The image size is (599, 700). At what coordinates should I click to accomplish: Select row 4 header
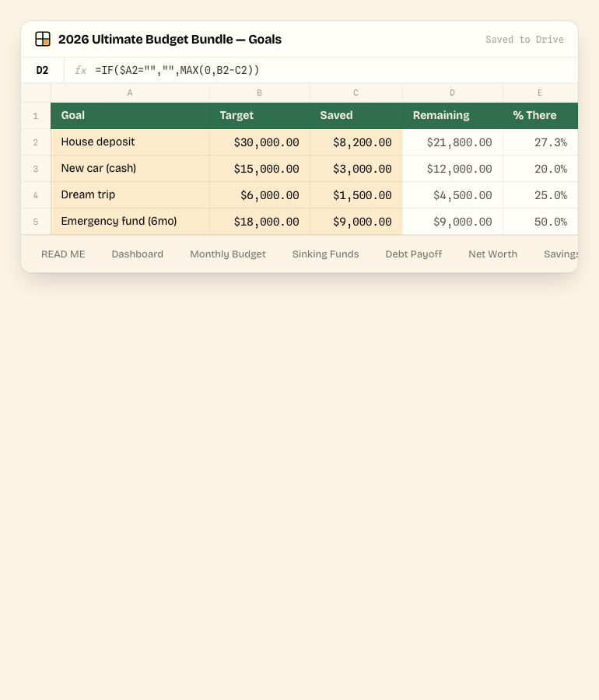point(36,194)
